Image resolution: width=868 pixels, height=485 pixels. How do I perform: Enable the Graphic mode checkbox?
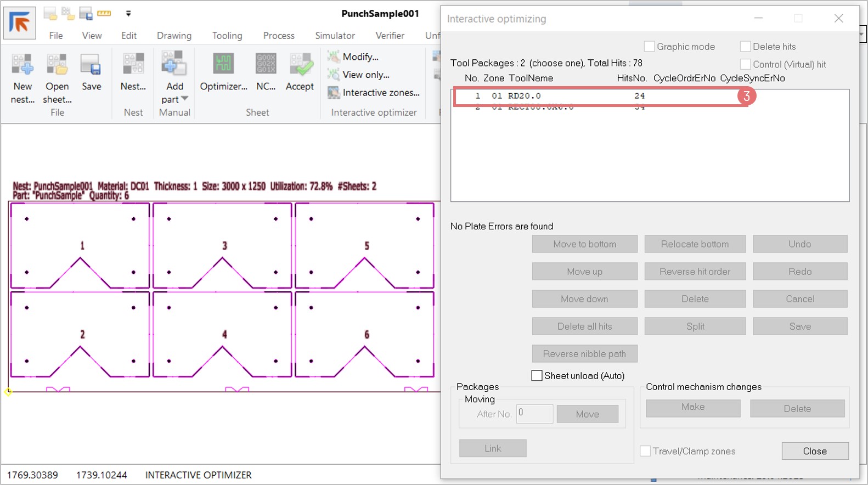(x=649, y=47)
